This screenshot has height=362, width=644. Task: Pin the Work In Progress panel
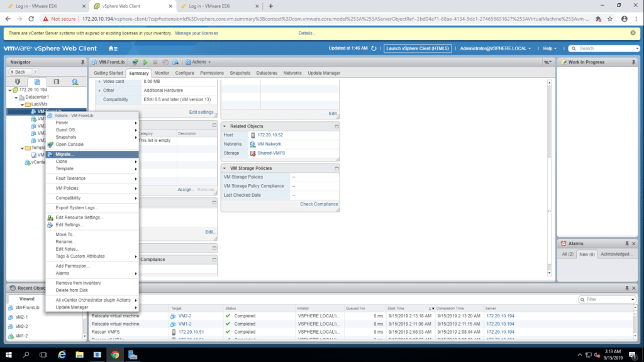coord(627,62)
